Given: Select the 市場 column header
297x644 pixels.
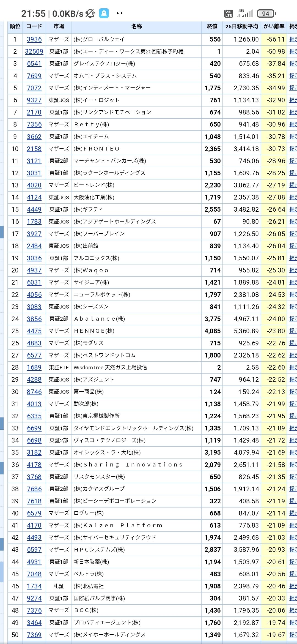Looking at the screenshot, I should [59, 26].
